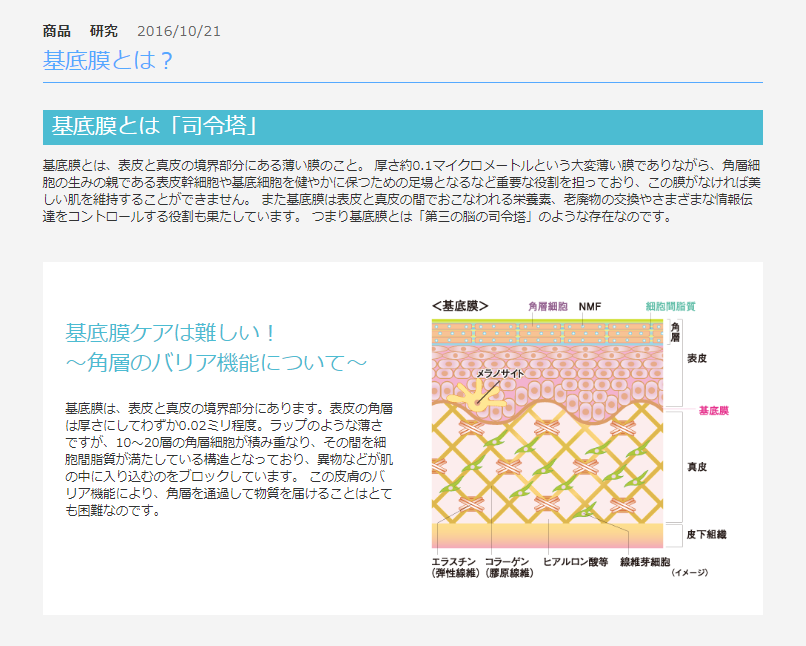Click the コラーゲン (膠原線維) label under the diagram
The image size is (806, 646).
pos(508,567)
